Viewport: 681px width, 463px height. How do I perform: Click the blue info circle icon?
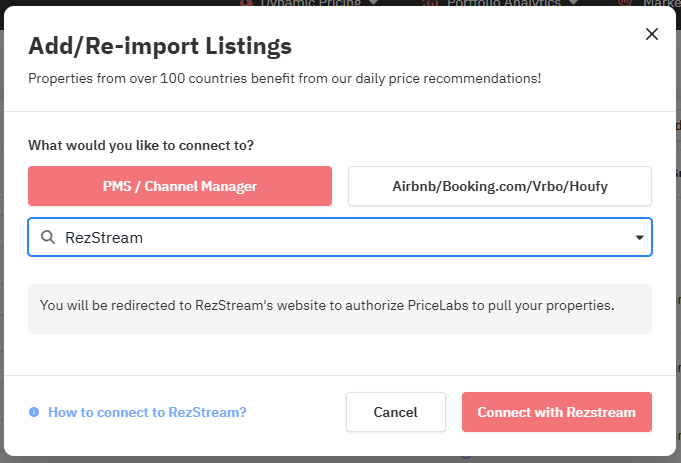point(34,412)
